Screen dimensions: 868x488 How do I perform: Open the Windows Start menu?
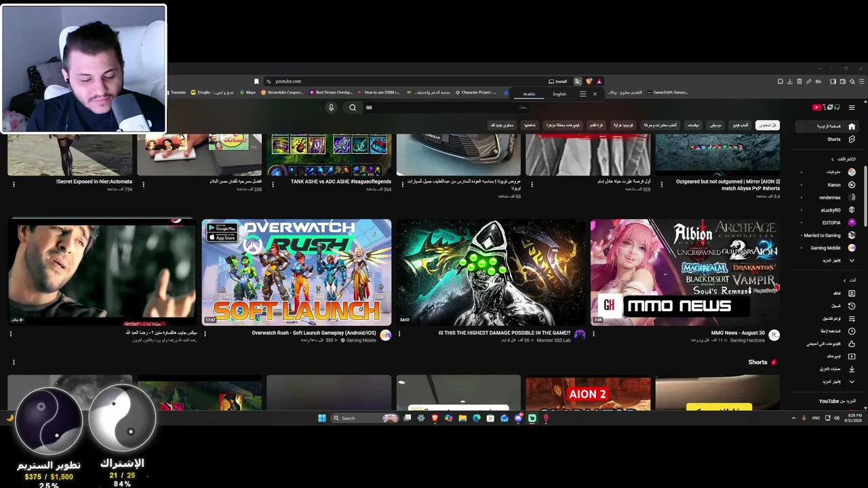tap(322, 418)
